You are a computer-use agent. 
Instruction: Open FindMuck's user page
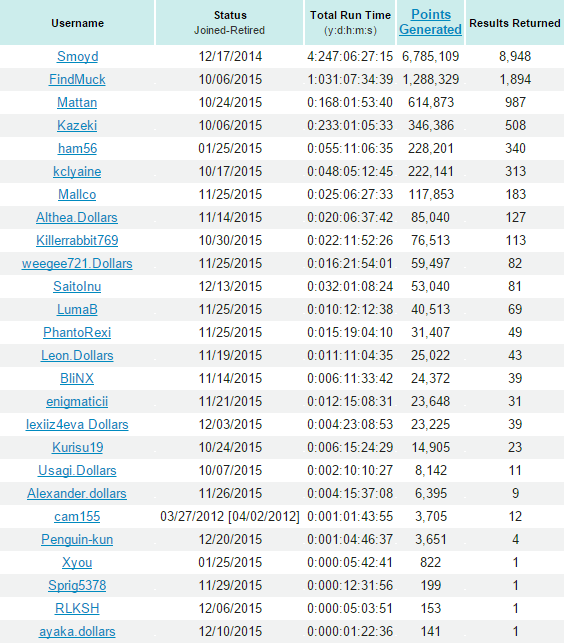(x=77, y=79)
